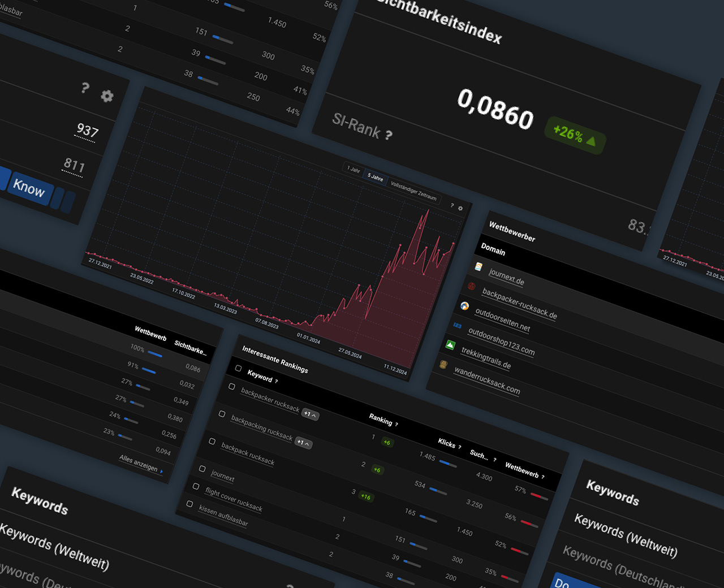Image resolution: width=724 pixels, height=588 pixels.
Task: Open the outdoorshop123.com competitor link
Action: [502, 341]
